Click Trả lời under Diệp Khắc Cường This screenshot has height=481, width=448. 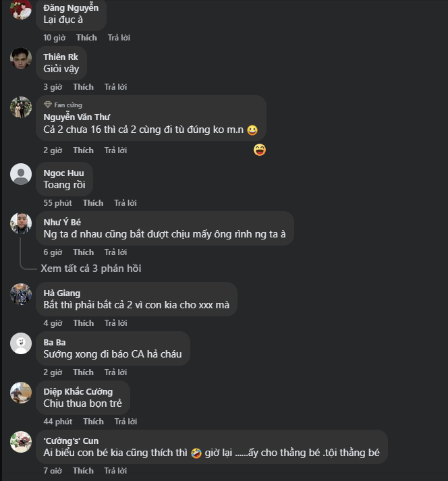point(125,422)
